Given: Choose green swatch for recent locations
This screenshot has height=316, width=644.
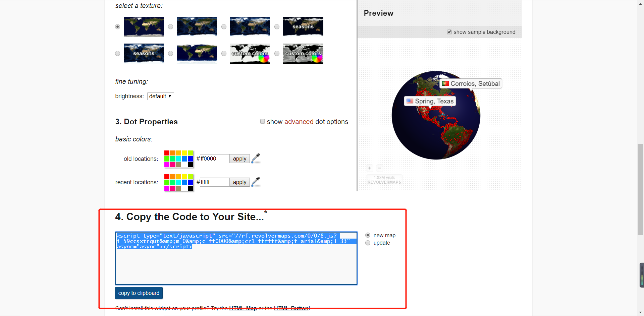Looking at the screenshot, I should [x=167, y=182].
